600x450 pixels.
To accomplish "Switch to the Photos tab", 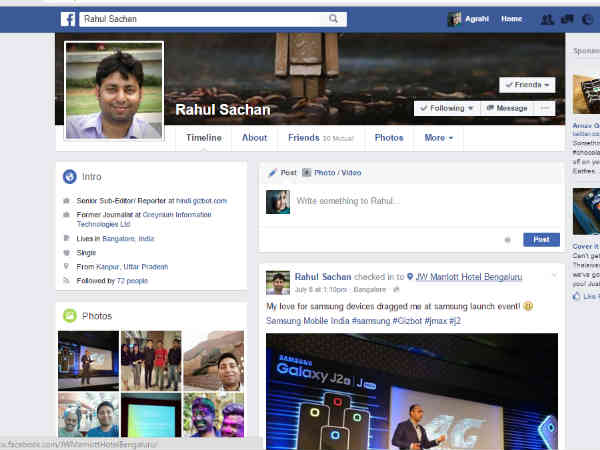I will click(x=389, y=138).
